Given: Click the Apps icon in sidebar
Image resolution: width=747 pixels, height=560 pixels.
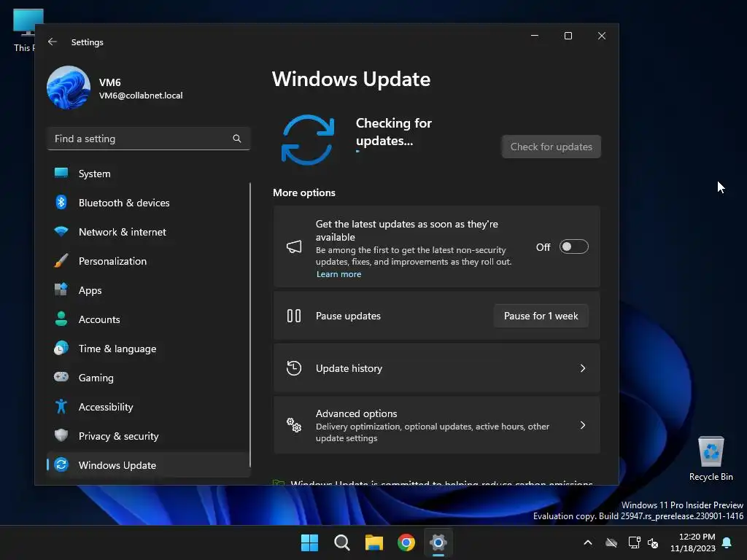Looking at the screenshot, I should pos(61,289).
